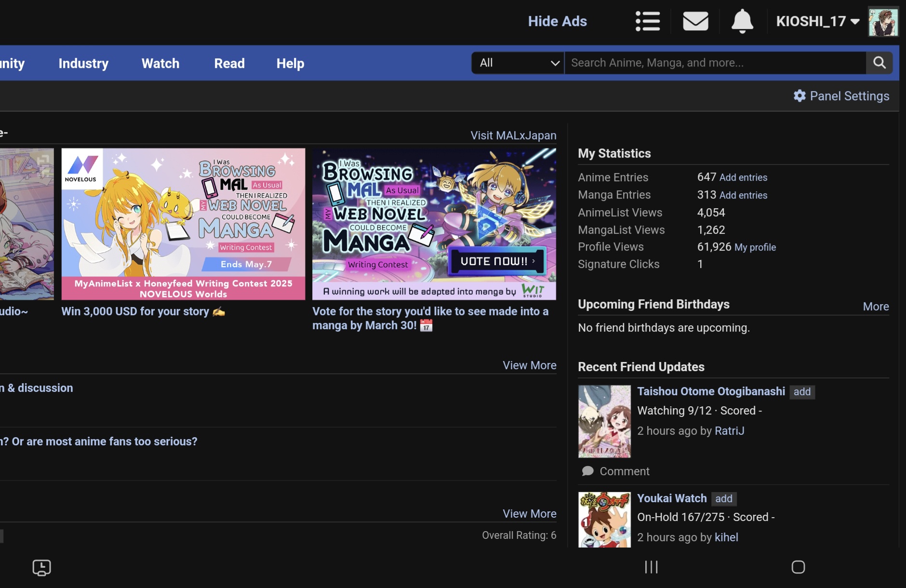Click Youkai Watch cover thumbnail
Image resolution: width=906 pixels, height=588 pixels.
point(604,520)
